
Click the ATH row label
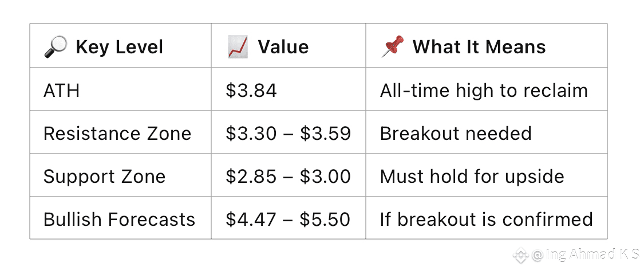(62, 90)
